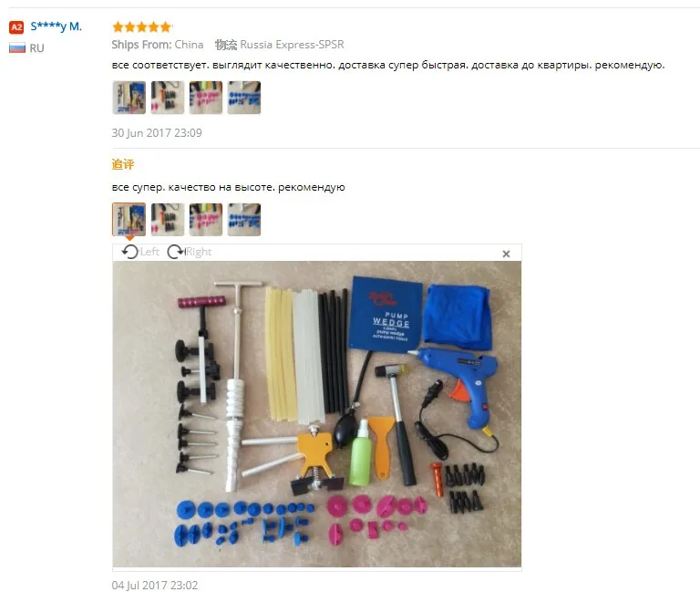The height and width of the screenshot is (592, 700).
Task: Click the enlarged tool kit photo
Action: pyautogui.click(x=317, y=414)
